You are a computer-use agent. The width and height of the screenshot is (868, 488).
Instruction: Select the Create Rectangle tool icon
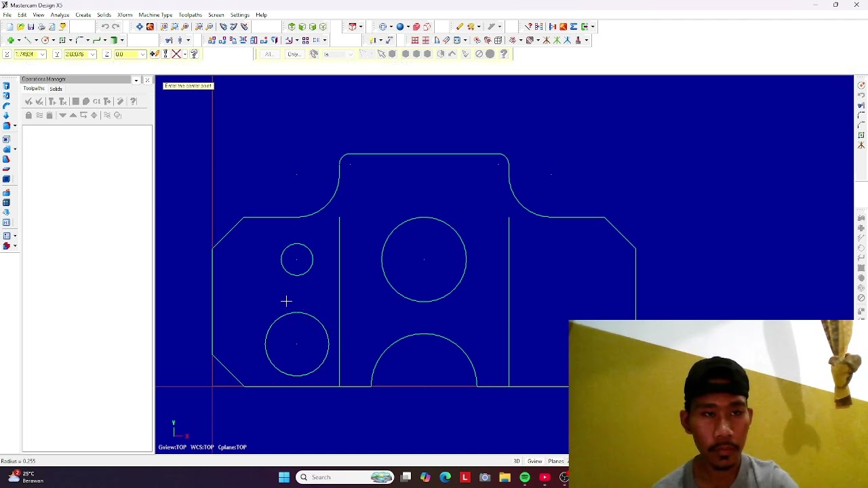(x=62, y=40)
